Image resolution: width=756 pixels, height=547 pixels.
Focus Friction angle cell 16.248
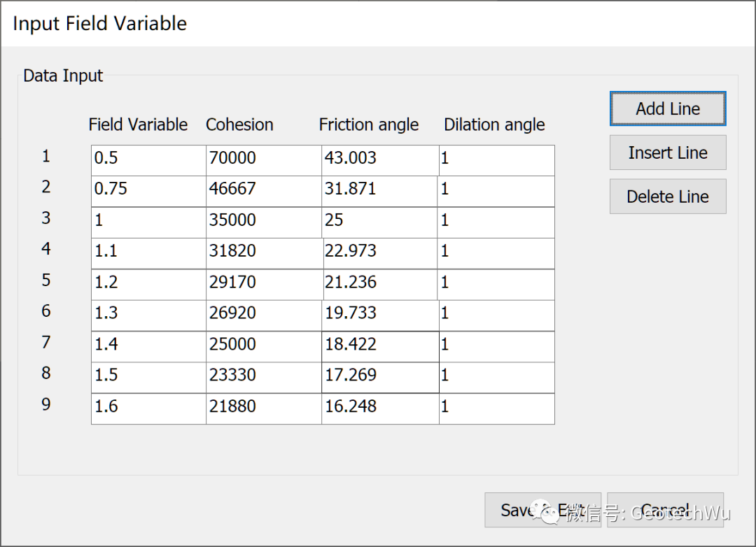(x=380, y=409)
